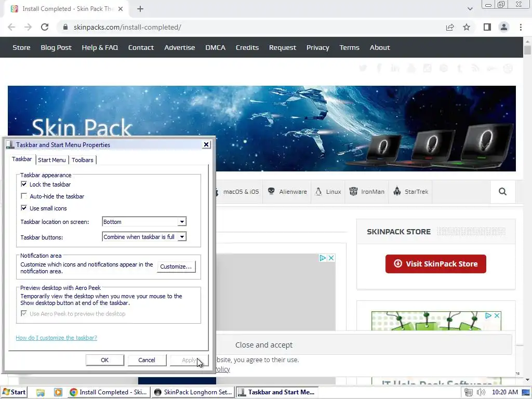The image size is (532, 399).
Task: Click the address bar URL
Action: tap(127, 27)
